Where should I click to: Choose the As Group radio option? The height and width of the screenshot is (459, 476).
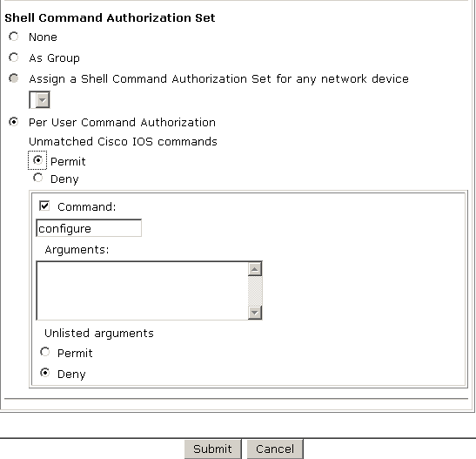tap(14, 57)
